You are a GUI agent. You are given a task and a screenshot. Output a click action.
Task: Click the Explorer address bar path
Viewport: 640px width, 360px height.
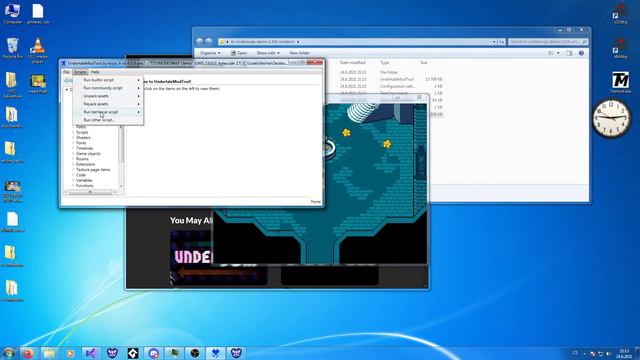[x=357, y=42]
